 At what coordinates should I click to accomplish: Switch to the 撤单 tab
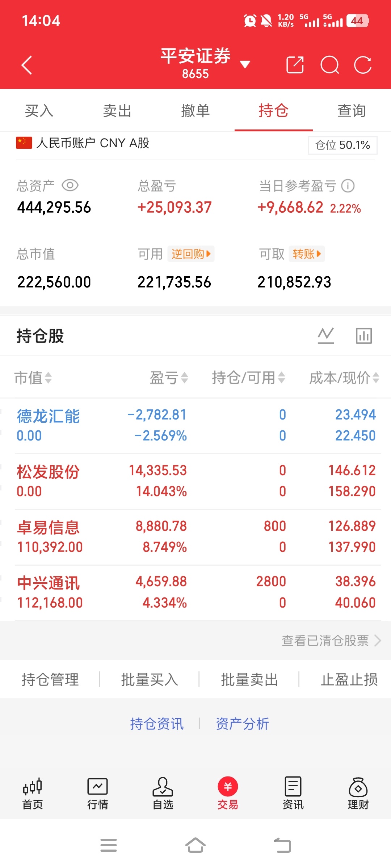click(x=195, y=111)
